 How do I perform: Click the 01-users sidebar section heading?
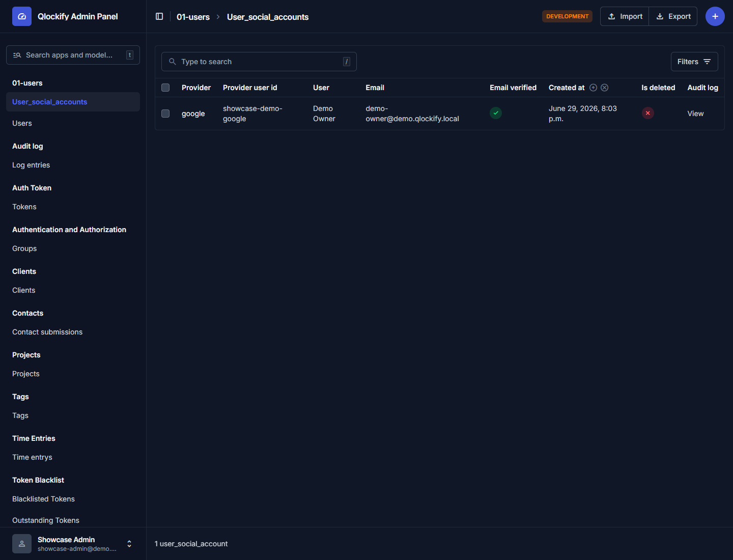(27, 83)
